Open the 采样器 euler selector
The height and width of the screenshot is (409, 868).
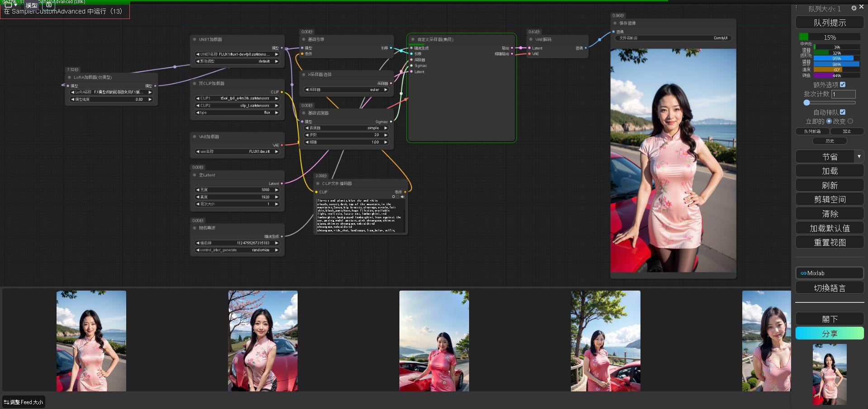[346, 90]
